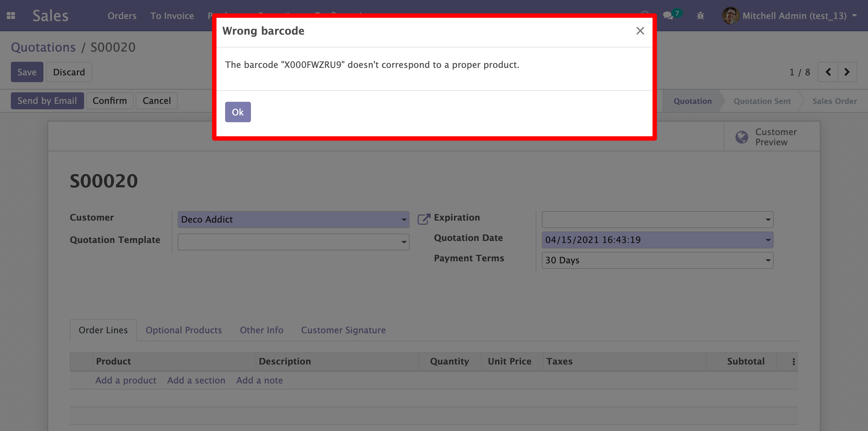Screen dimensions: 868x431
Task: Go to the next record arrow
Action: coord(847,72)
